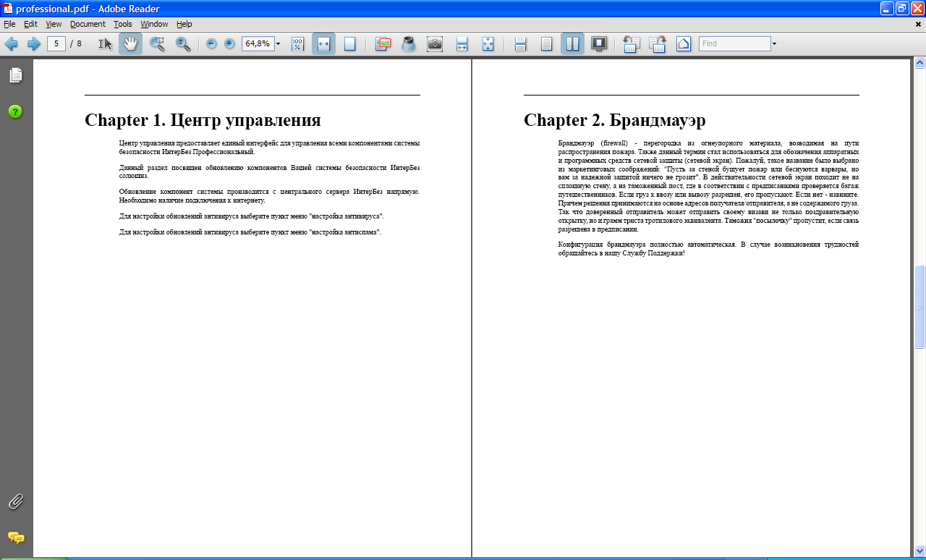Switch to the Fit Page view

click(349, 44)
